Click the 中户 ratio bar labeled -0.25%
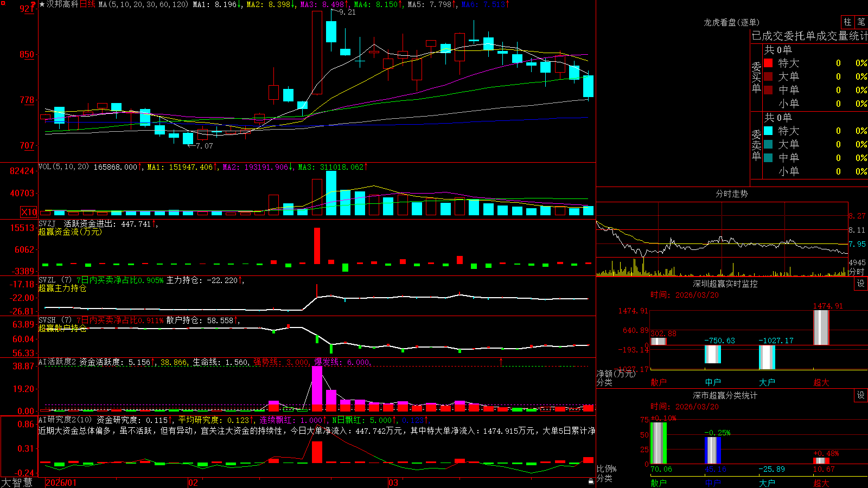This screenshot has height=488, width=868. point(713,451)
